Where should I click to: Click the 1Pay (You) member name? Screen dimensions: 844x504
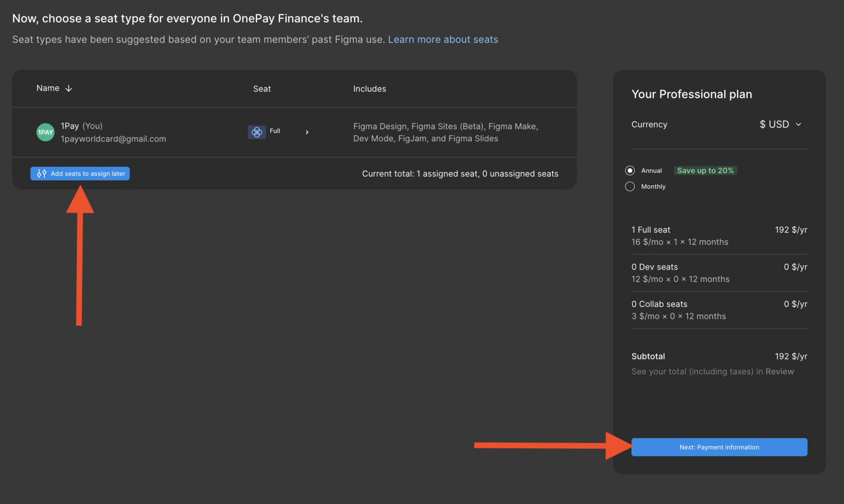(81, 126)
